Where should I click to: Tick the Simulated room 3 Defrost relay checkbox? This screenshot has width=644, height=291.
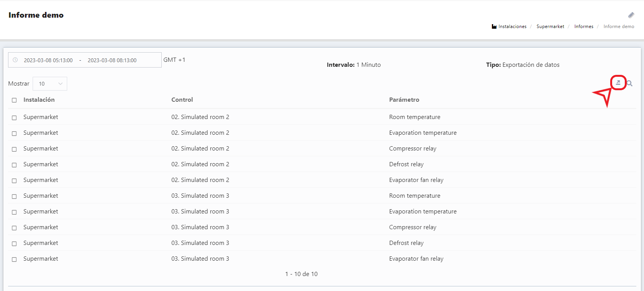[x=14, y=244]
